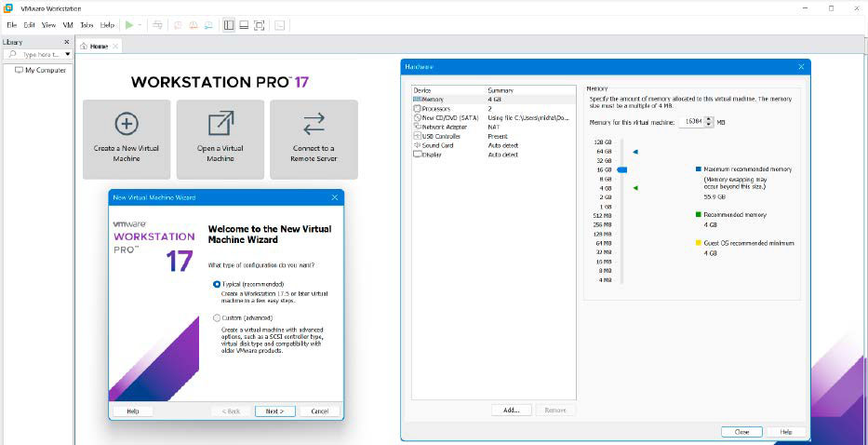The image size is (868, 445).
Task: Click Help in the New Virtual Machine Wizard
Action: click(133, 411)
